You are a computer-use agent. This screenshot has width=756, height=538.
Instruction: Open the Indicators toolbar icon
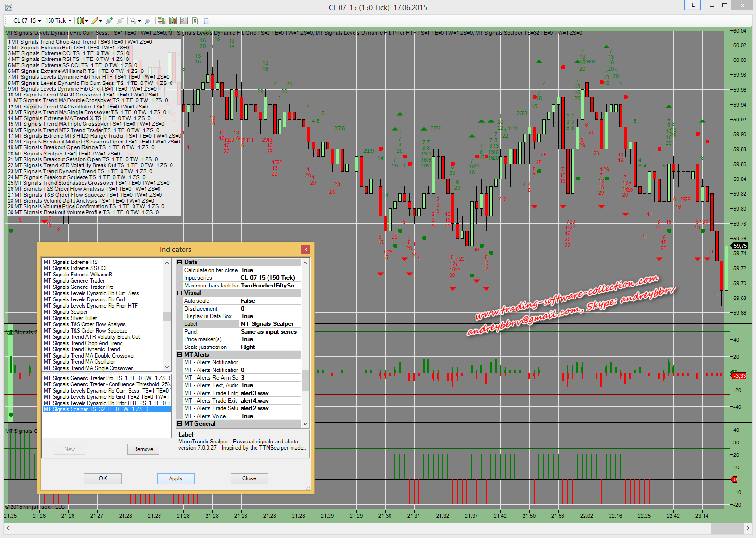coord(184,21)
